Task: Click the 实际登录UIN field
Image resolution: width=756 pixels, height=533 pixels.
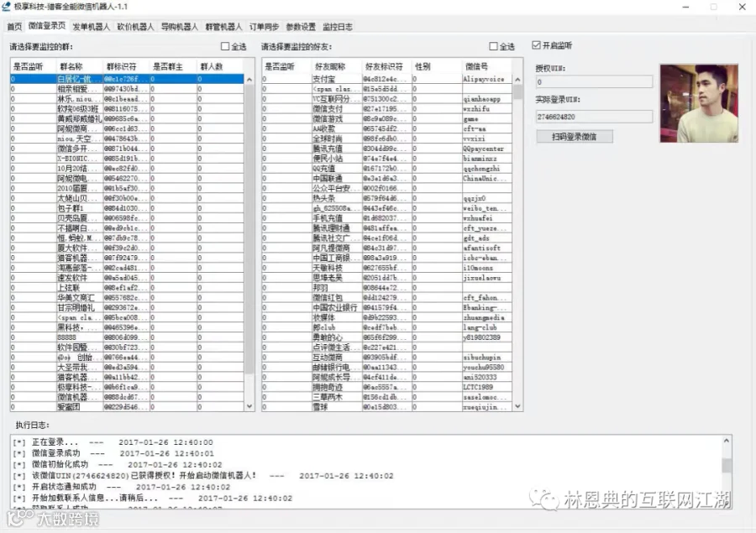Action: [x=594, y=117]
